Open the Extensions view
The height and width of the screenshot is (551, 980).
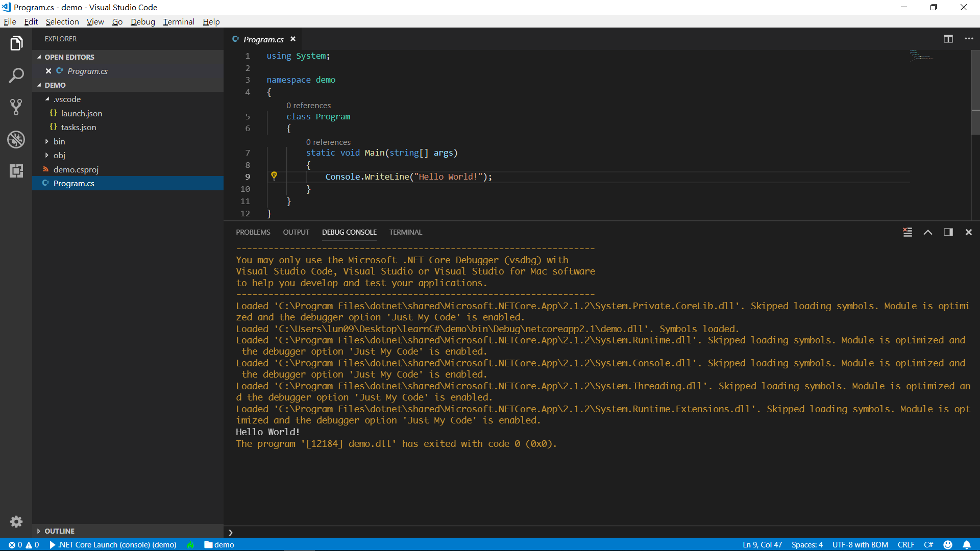16,171
